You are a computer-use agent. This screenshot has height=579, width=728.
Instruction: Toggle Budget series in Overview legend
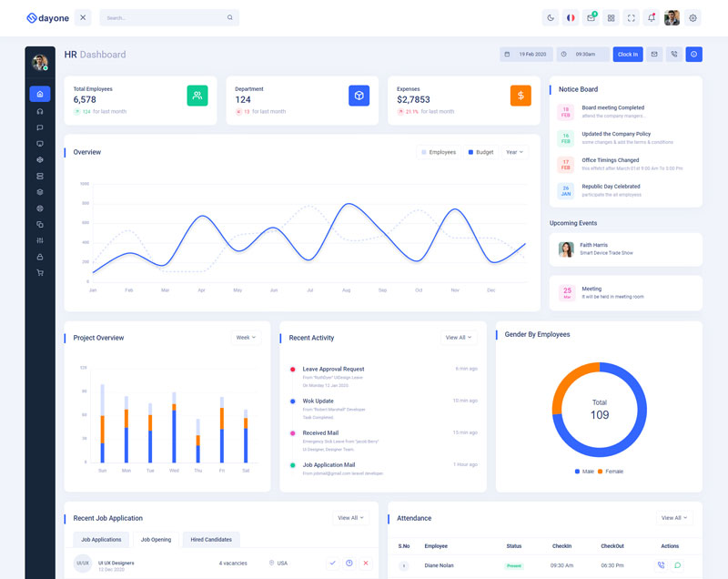click(x=480, y=152)
